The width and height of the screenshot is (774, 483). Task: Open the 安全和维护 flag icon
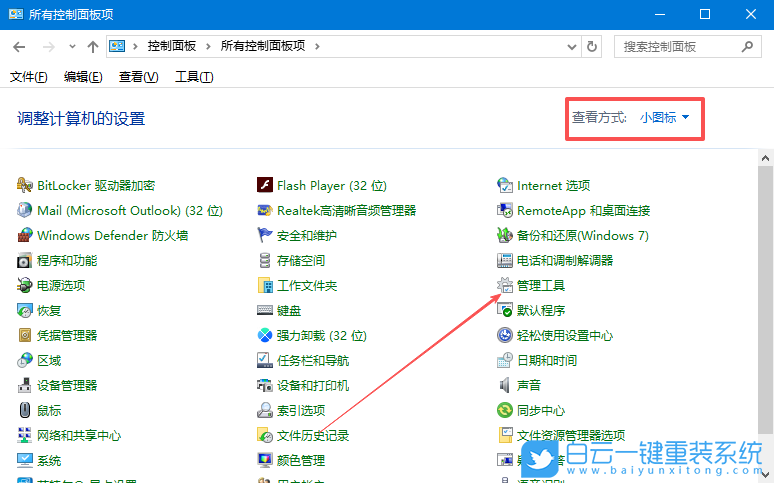click(265, 235)
